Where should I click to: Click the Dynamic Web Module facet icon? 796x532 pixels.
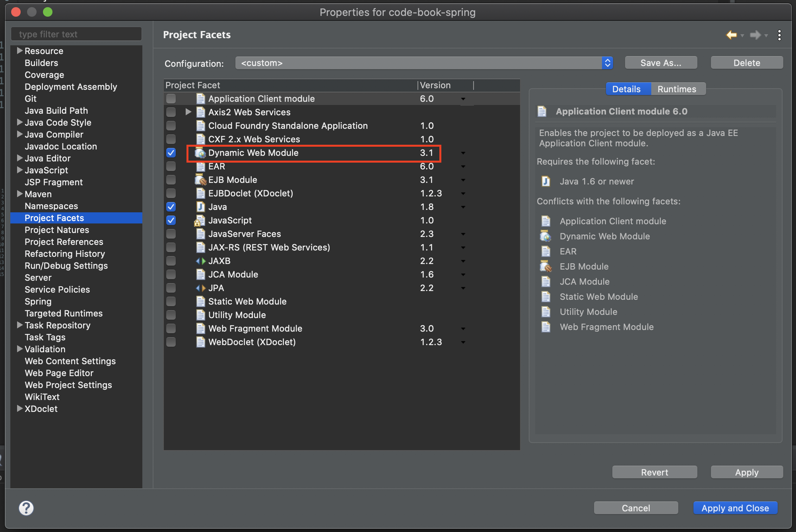200,153
